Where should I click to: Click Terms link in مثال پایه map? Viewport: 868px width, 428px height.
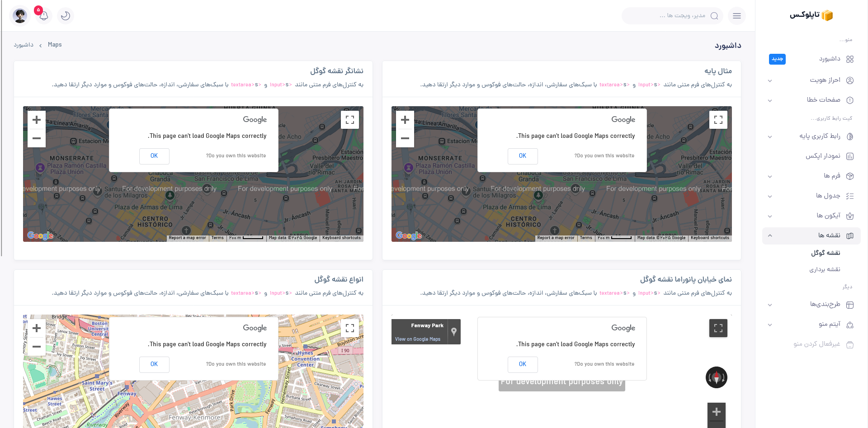click(586, 238)
